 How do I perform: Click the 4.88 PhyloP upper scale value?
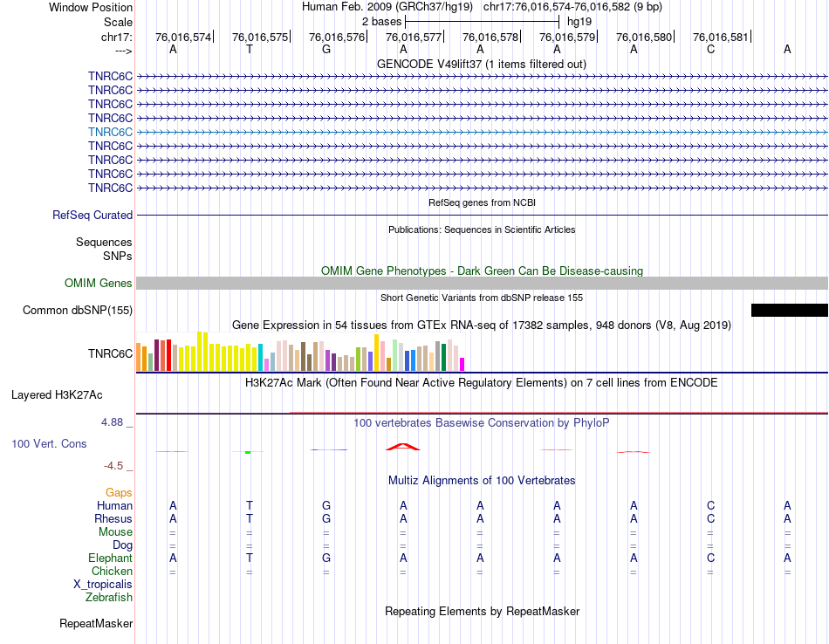click(x=112, y=422)
